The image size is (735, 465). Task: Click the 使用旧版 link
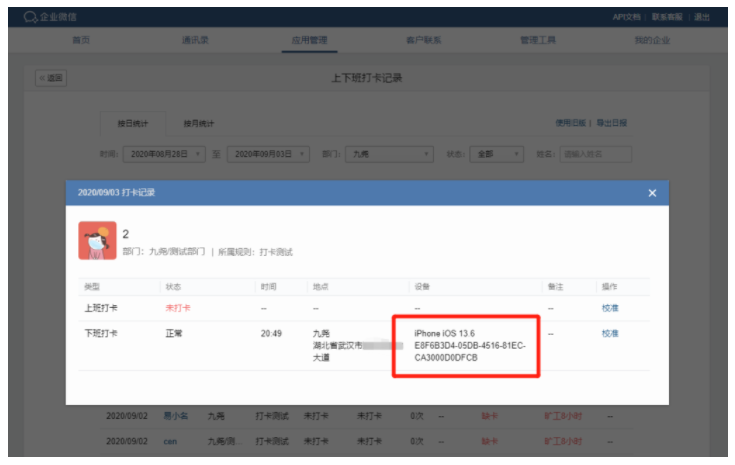coord(570,123)
